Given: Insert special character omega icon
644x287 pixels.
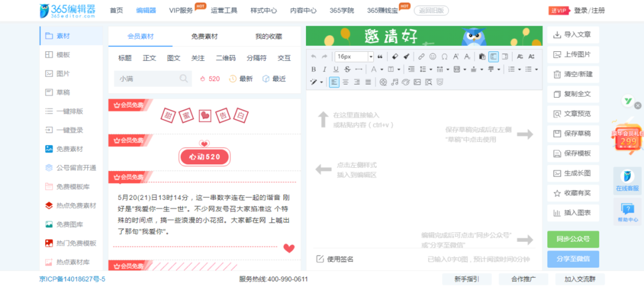Looking at the screenshot, I should point(444,57).
